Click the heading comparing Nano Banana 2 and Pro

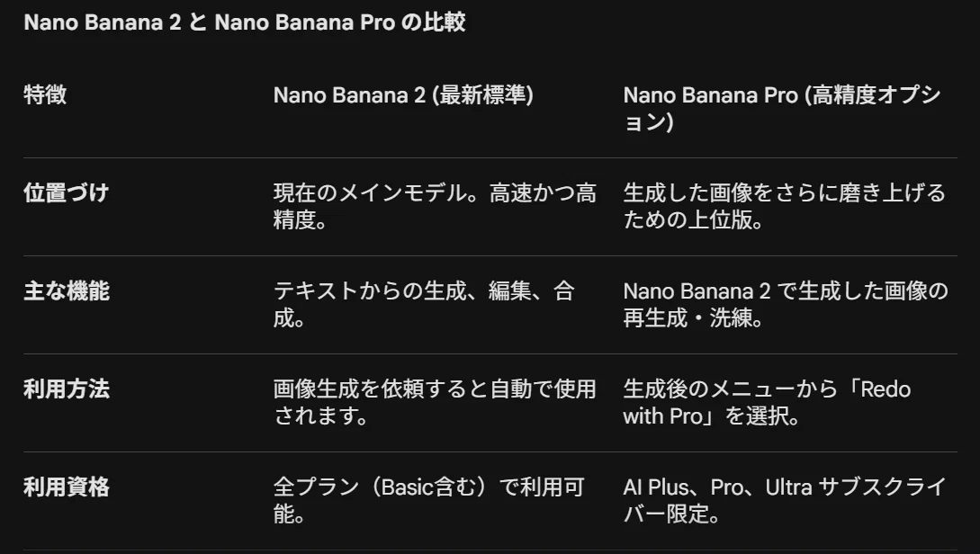(x=245, y=22)
